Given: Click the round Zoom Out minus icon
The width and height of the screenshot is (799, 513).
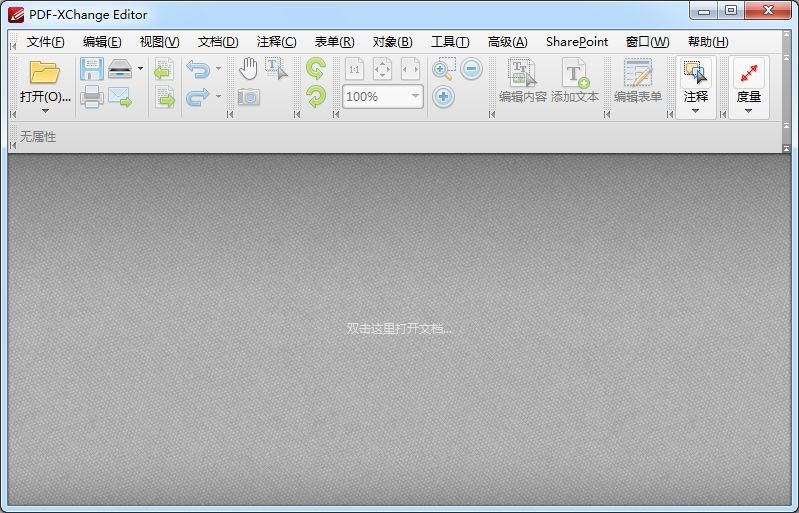Looking at the screenshot, I should click(x=471, y=69).
